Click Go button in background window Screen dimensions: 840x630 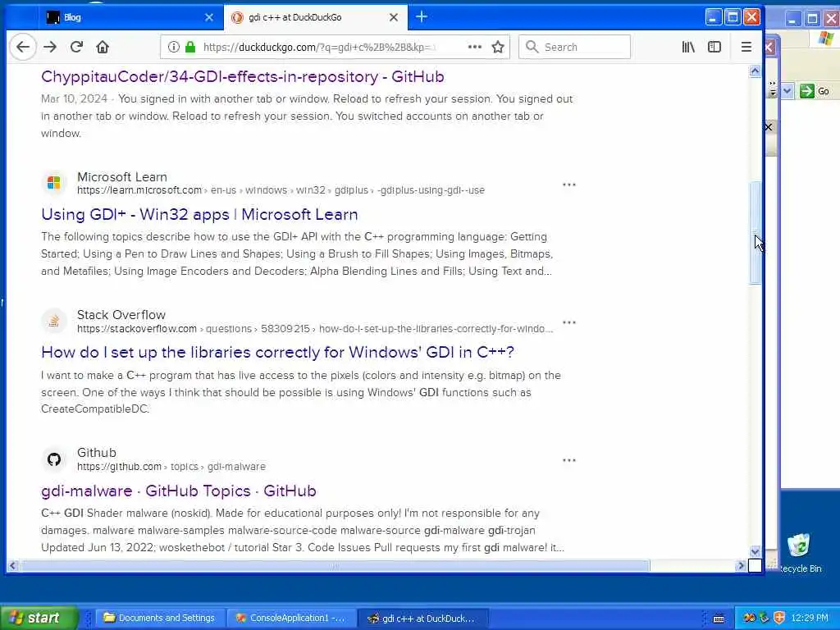(815, 91)
